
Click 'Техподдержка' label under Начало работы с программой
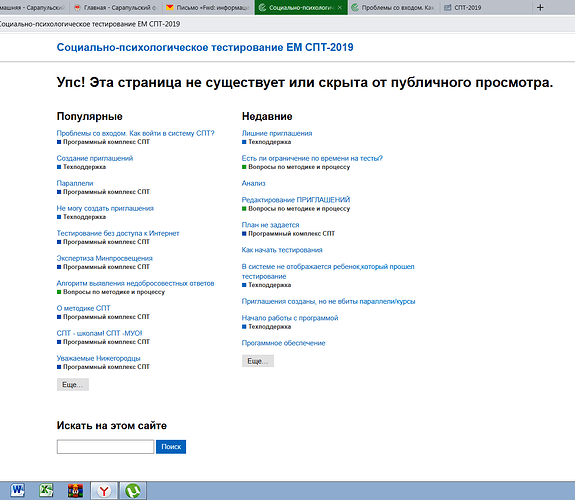click(270, 326)
